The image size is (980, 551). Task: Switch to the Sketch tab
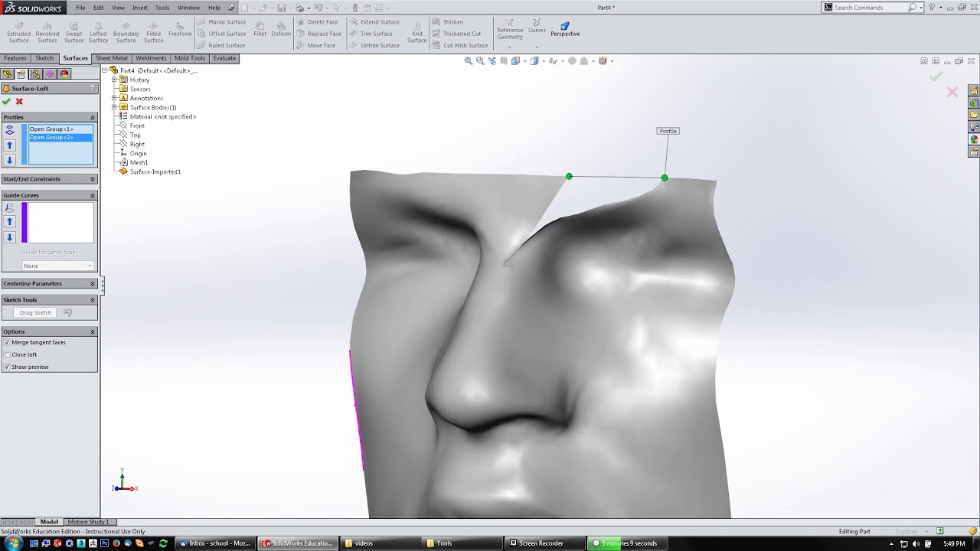click(44, 58)
